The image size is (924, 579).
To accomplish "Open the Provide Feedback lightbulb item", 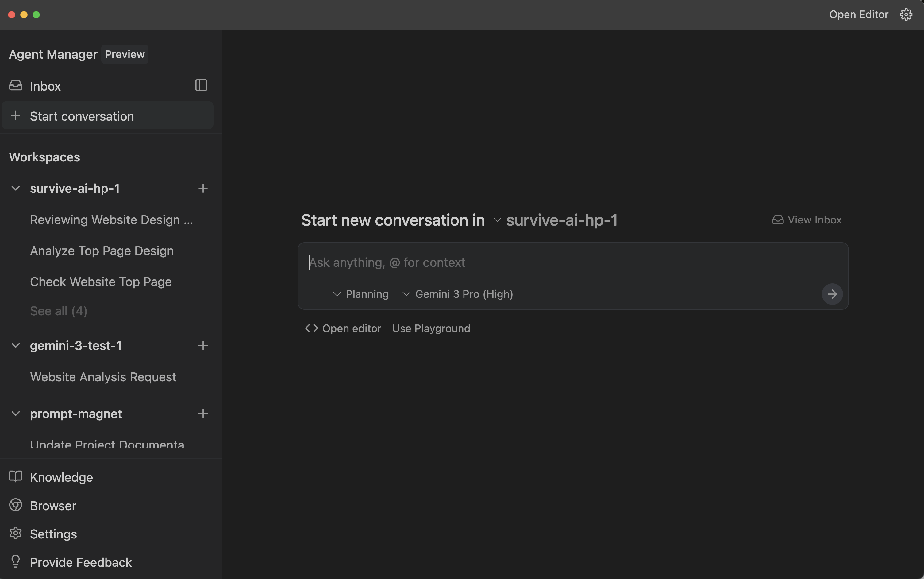I will click(x=80, y=562).
